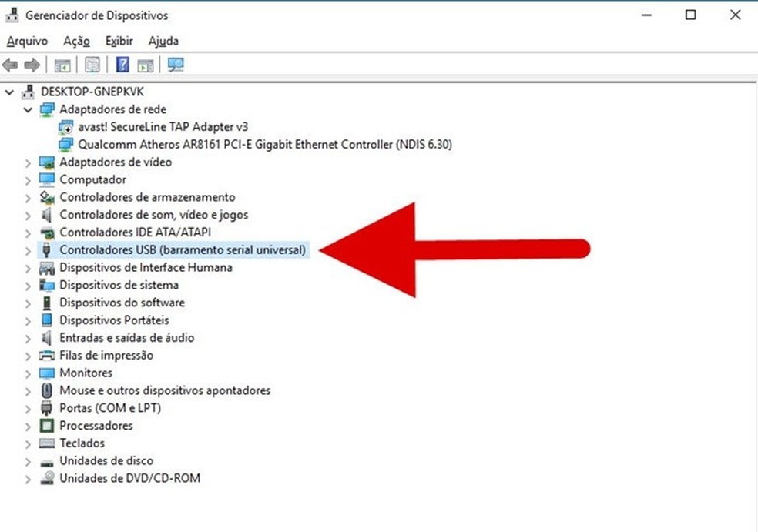Click the scan for hardware changes icon
The width and height of the screenshot is (758, 532).
point(176,65)
